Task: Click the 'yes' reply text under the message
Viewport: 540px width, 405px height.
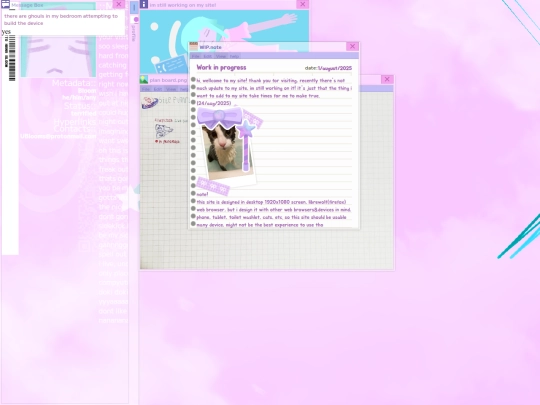Action: [6, 32]
